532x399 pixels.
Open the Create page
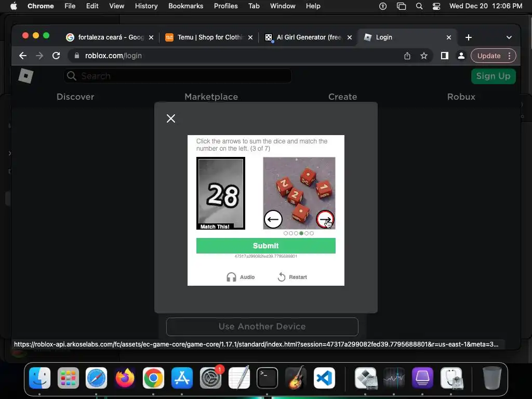[x=342, y=97]
